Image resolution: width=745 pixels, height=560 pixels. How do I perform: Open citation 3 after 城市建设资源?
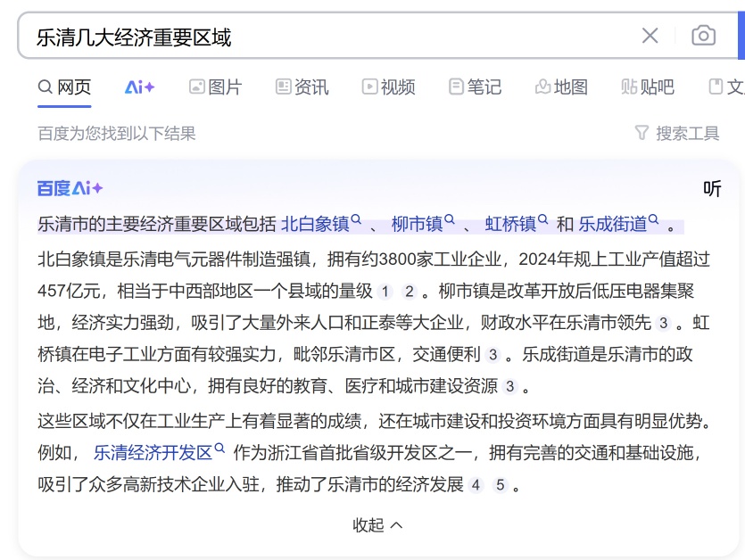pos(510,387)
